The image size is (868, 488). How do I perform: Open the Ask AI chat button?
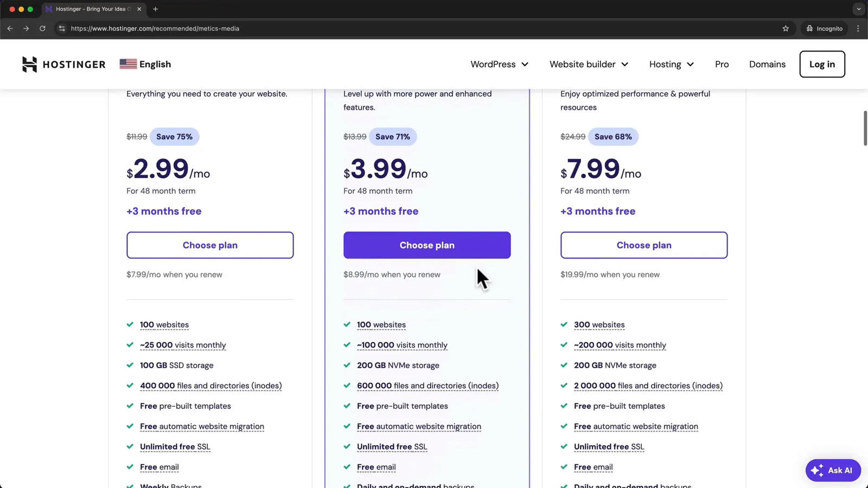(x=833, y=470)
